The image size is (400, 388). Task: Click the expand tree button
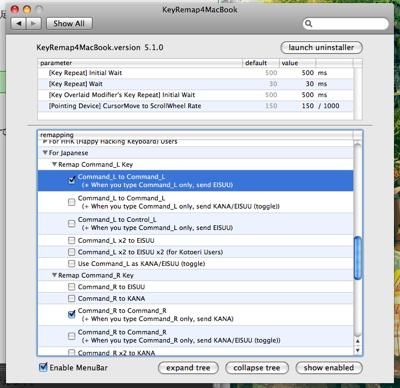tap(188, 368)
